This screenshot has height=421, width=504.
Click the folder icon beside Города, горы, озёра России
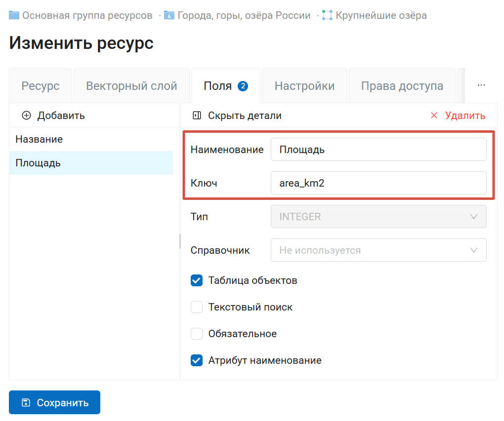point(169,15)
